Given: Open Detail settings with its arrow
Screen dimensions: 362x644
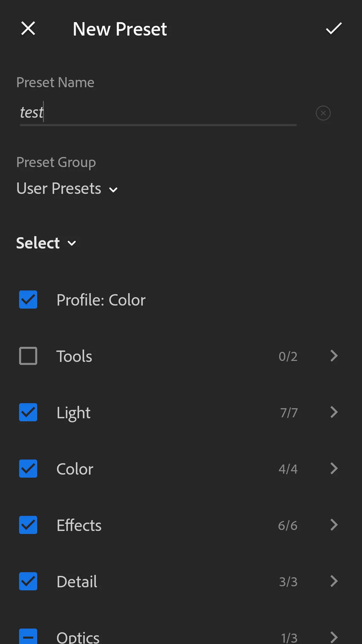Looking at the screenshot, I should [334, 581].
